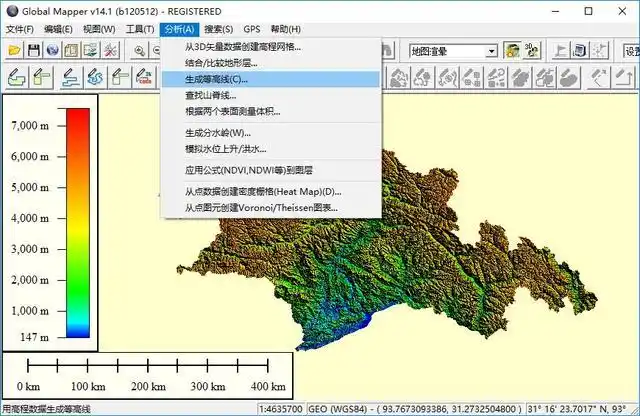
Task: Click the Zoom In magnifier icon
Action: point(140,50)
